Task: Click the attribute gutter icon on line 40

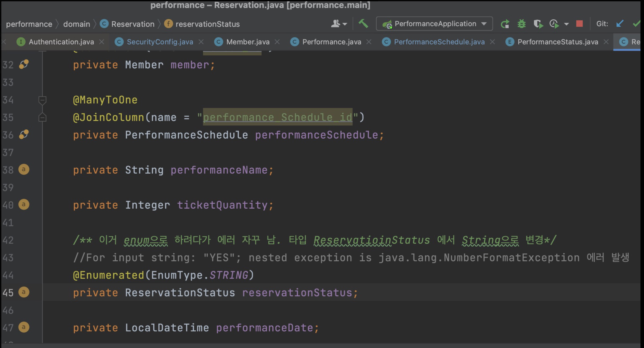Action: click(24, 204)
